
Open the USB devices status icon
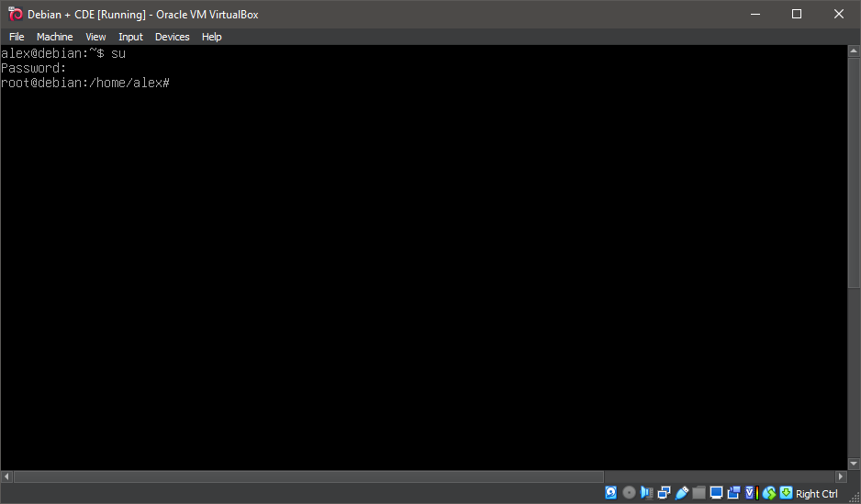tap(681, 493)
